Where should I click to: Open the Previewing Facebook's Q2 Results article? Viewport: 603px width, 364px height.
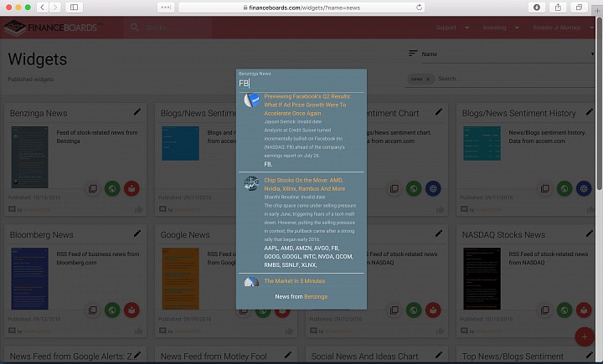(307, 105)
